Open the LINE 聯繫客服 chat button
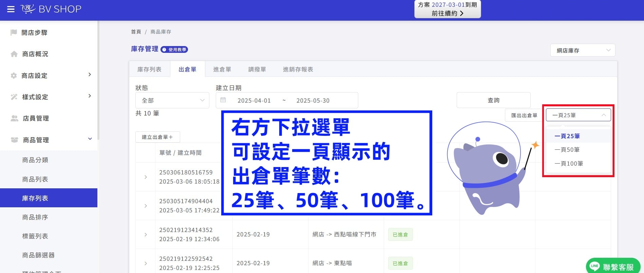This screenshot has width=644, height=273. (613, 267)
